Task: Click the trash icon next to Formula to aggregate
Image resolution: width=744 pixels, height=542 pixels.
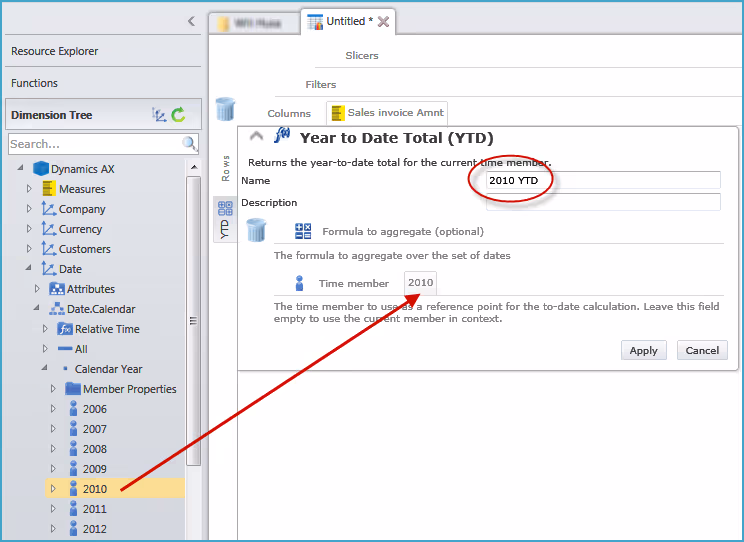Action: pos(256,230)
